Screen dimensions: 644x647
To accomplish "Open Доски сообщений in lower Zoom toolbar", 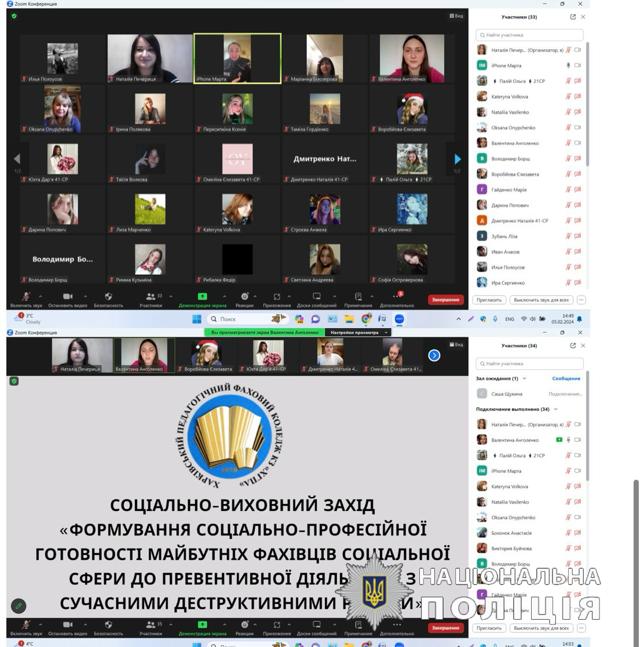I will coord(317,628).
